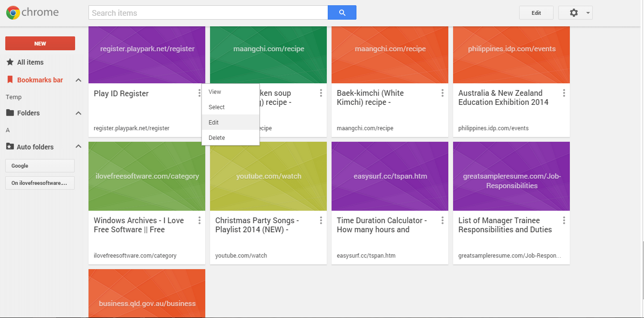This screenshot has height=318, width=644.
Task: Focus the Search items field
Action: 208,13
